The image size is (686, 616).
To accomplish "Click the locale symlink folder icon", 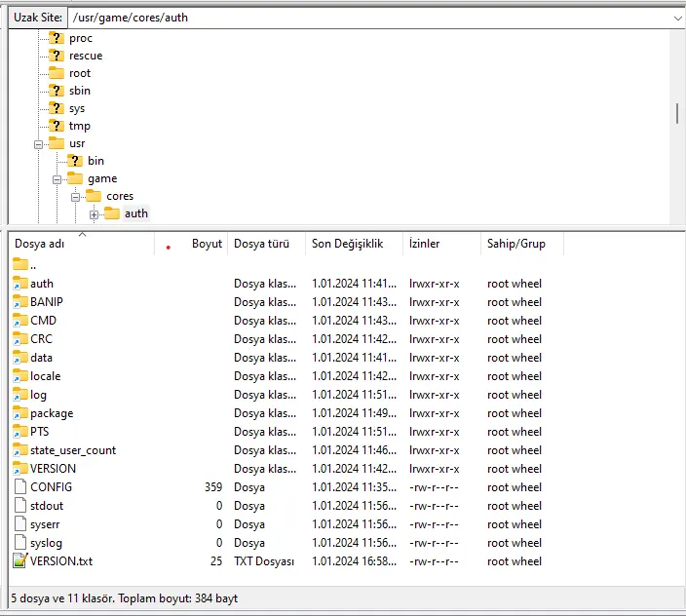I will (20, 375).
